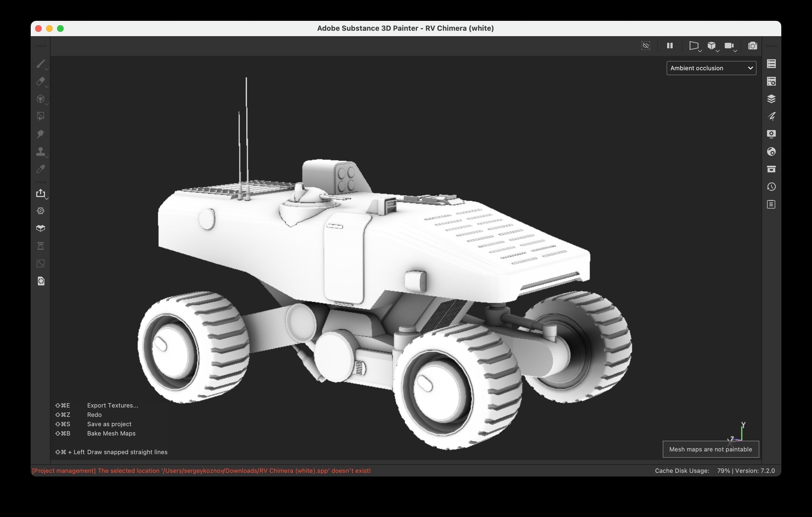
Task: Open the 3D cube view mode dropdown
Action: click(x=712, y=46)
